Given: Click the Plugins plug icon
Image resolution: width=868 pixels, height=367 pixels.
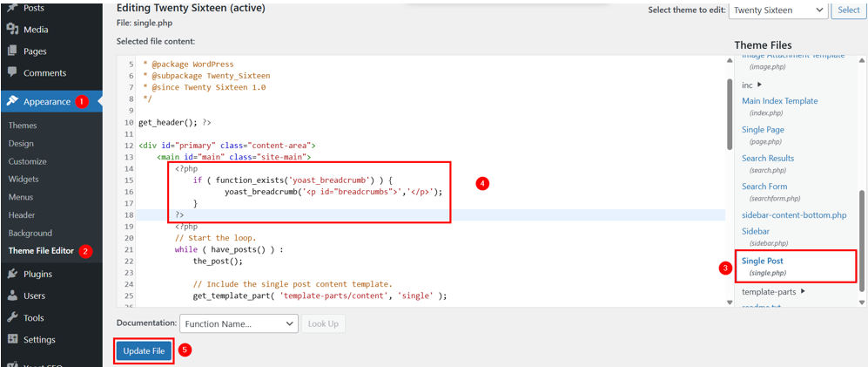Looking at the screenshot, I should click(x=12, y=274).
